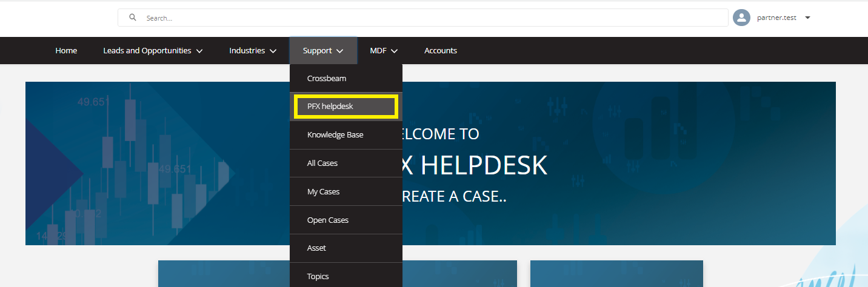Open Knowledge Base from the Support menu
Viewport: 868px width, 287px height.
coord(335,135)
